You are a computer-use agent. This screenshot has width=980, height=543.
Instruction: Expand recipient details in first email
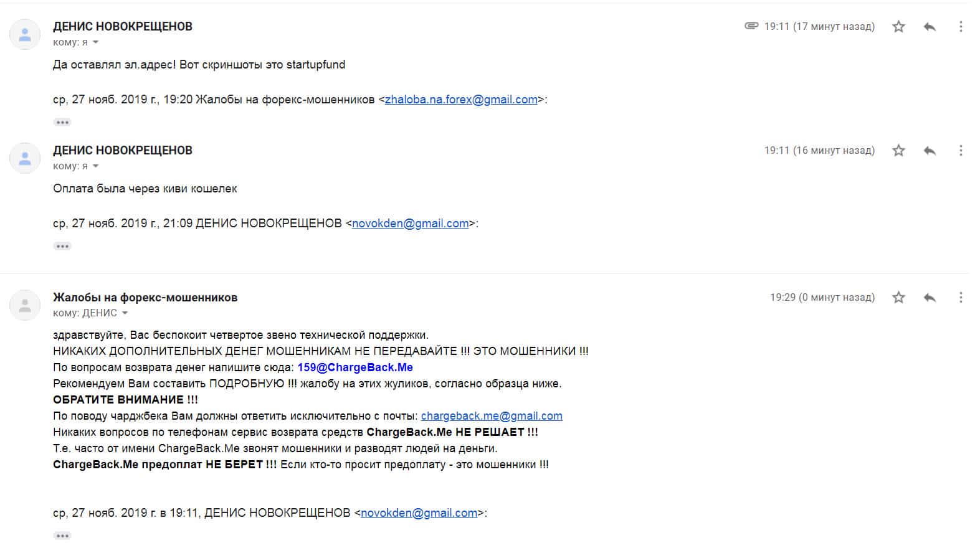(x=95, y=42)
